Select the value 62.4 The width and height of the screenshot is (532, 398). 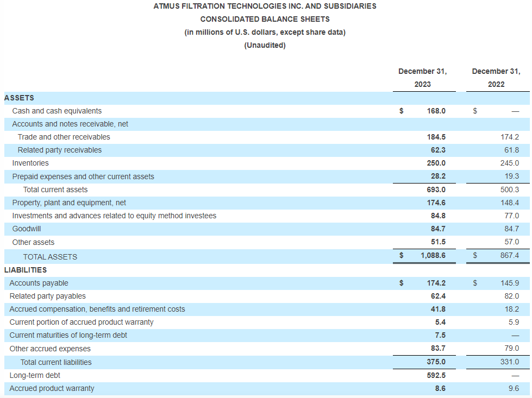(438, 296)
